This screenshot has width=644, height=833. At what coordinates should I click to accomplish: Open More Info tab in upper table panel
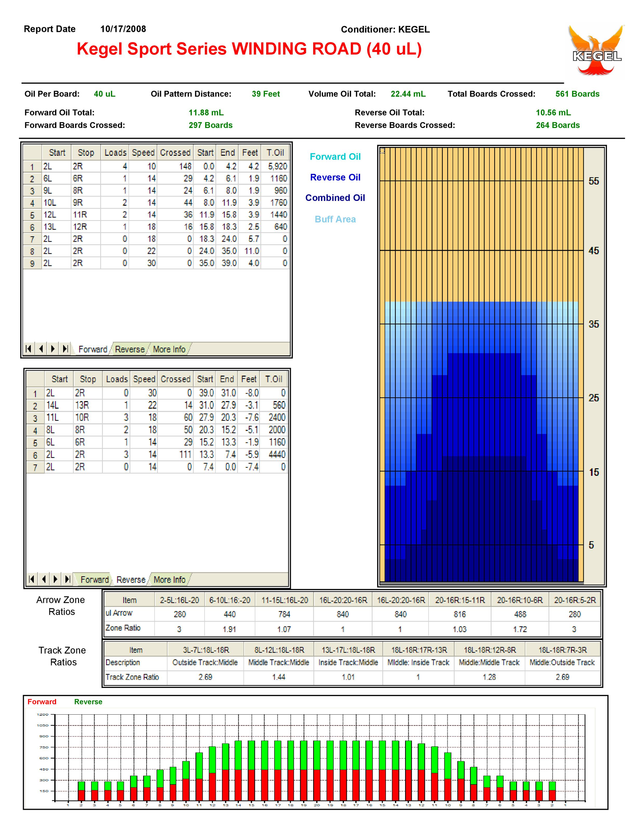tap(169, 349)
